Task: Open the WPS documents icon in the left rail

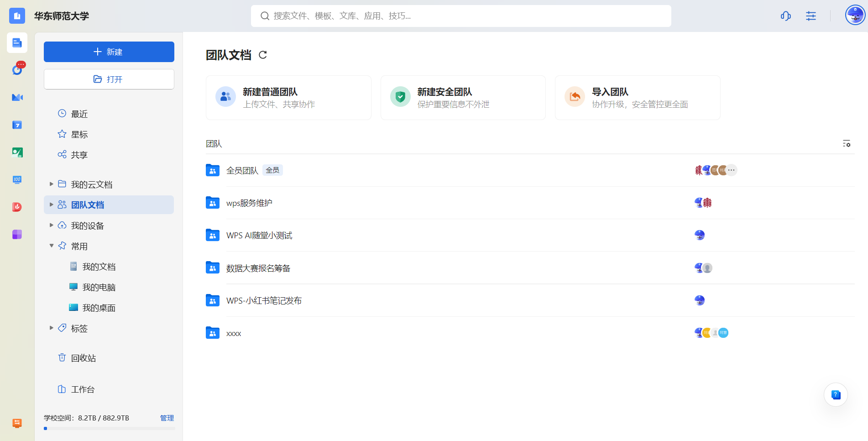Action: (17, 43)
